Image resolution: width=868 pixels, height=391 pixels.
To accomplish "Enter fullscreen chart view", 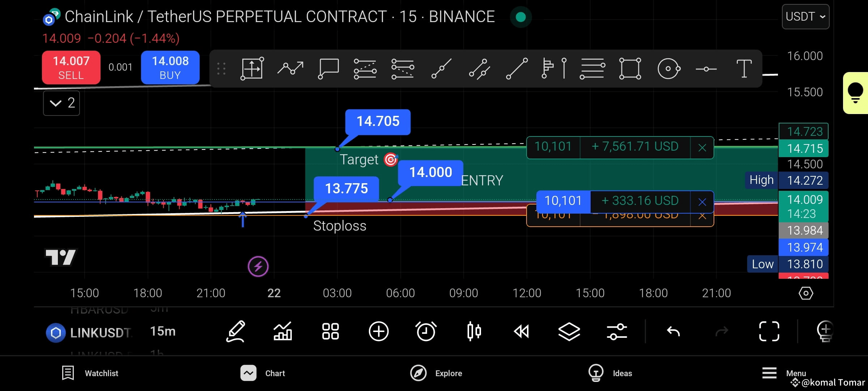I will click(769, 331).
